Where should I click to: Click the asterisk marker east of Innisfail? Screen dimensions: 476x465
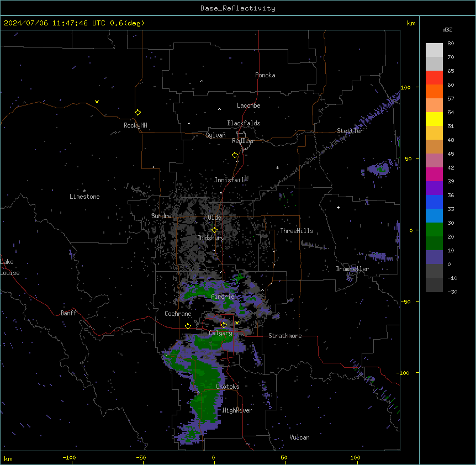(x=277, y=167)
